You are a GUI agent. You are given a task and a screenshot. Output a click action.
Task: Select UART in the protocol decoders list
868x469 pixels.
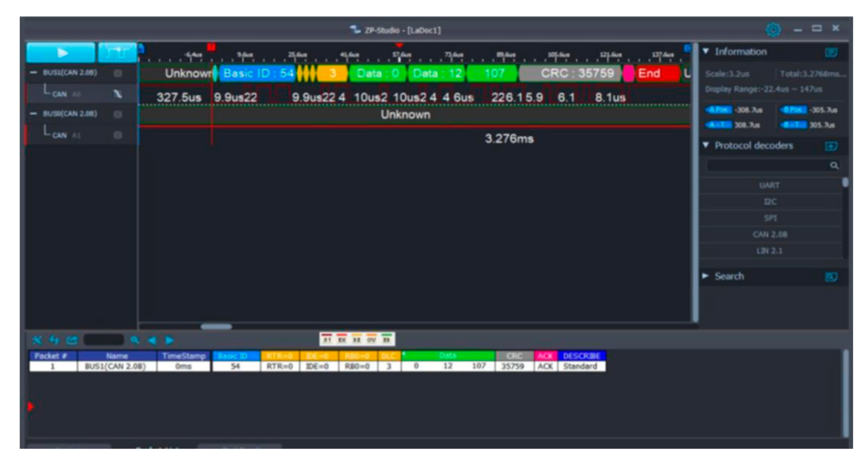pos(769,185)
